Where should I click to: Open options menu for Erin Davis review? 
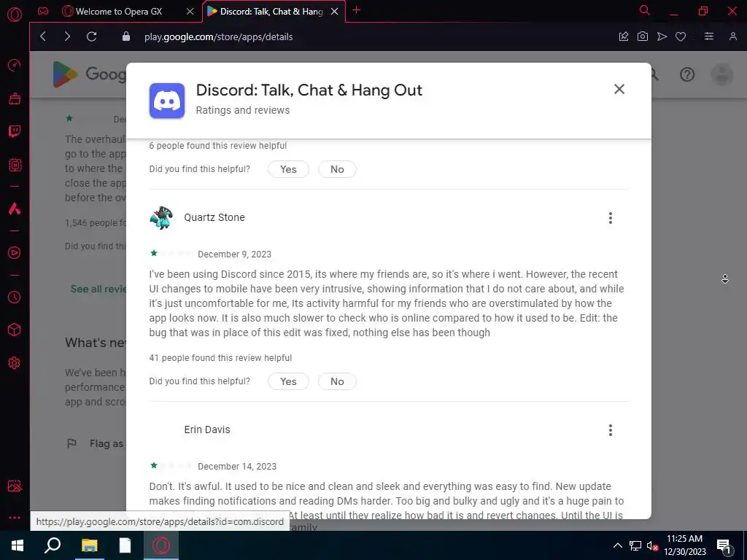coord(611,430)
